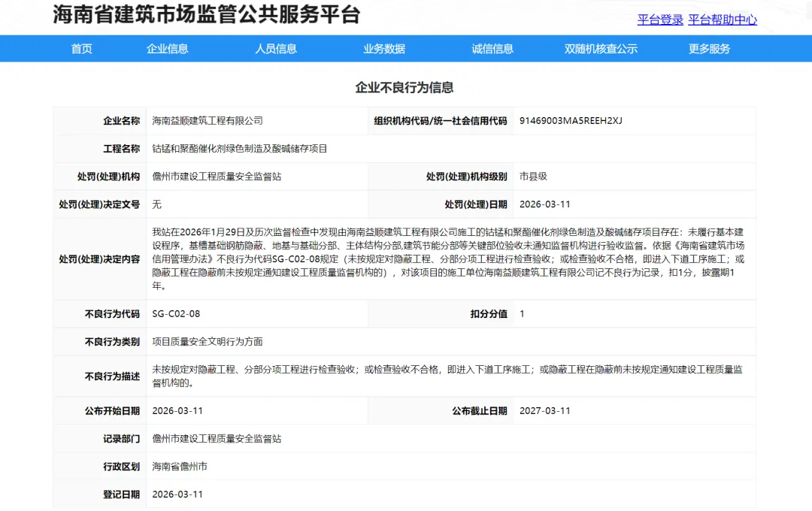Click the 不良行为描述 label
This screenshot has width=812, height=511.
(112, 376)
